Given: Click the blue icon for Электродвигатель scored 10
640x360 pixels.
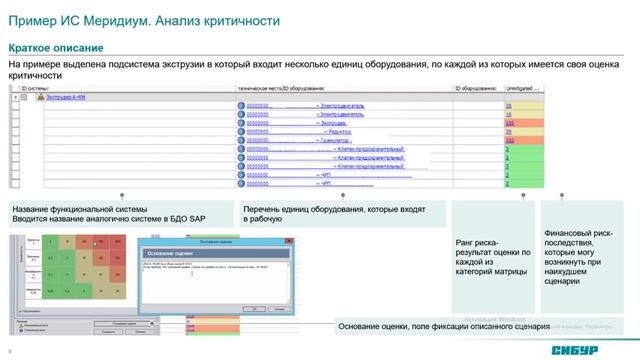Looking at the screenshot, I should pos(241,114).
